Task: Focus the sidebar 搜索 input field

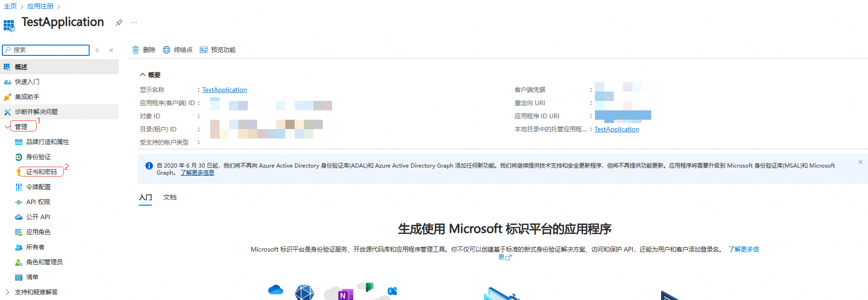Action: pos(46,50)
